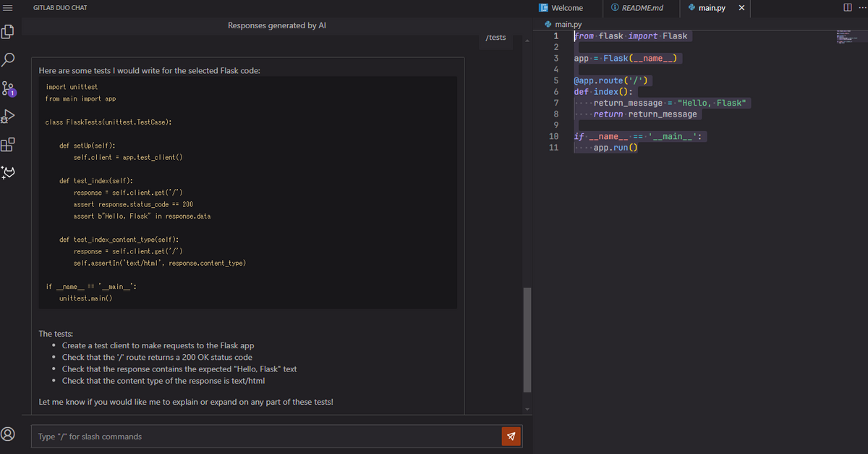Click the /tests user message bubble

coord(495,38)
